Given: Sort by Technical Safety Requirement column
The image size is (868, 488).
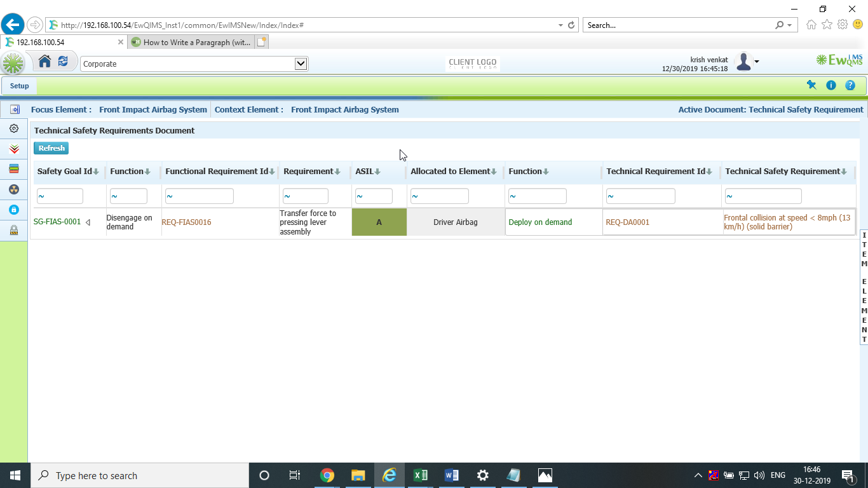Looking at the screenshot, I should (786, 172).
